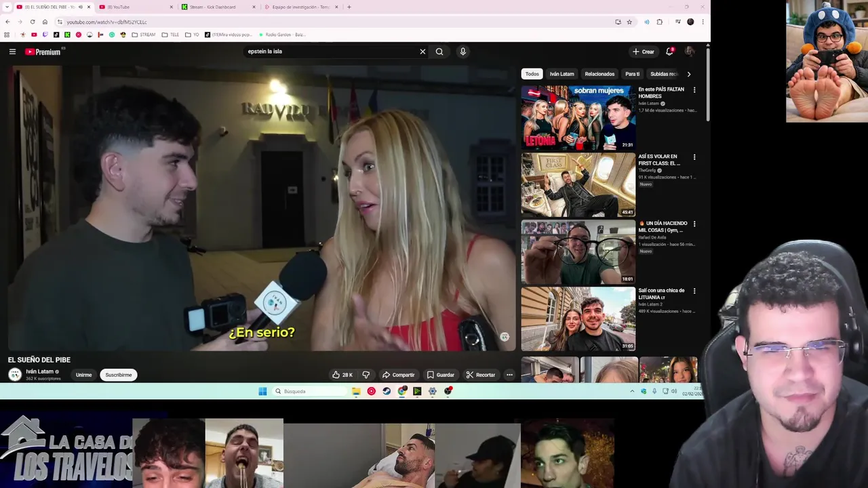Open the media control icon in the toolbar

point(677,22)
